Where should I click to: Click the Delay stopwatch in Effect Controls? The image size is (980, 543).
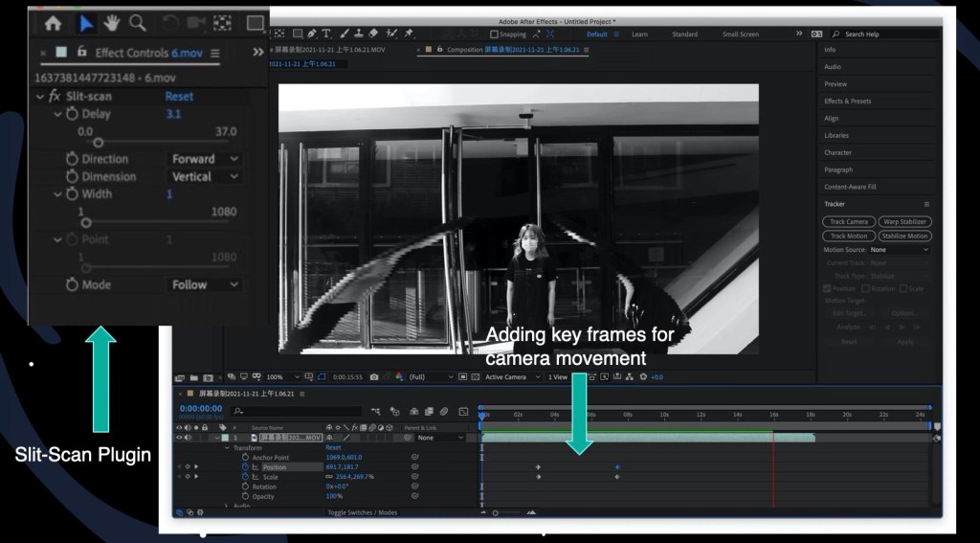pyautogui.click(x=72, y=114)
